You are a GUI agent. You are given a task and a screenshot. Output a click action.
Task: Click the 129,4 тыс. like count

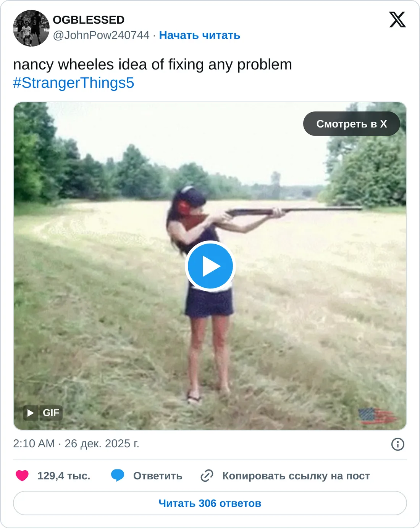(x=64, y=476)
